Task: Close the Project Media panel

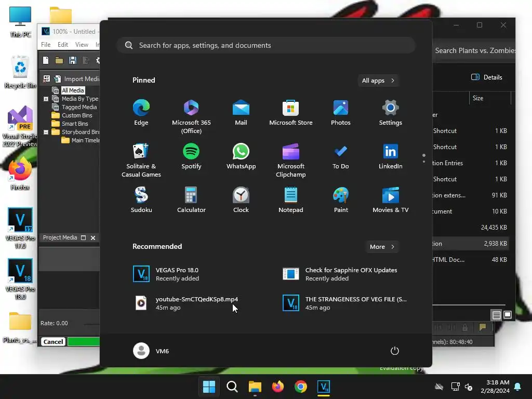Action: click(93, 238)
